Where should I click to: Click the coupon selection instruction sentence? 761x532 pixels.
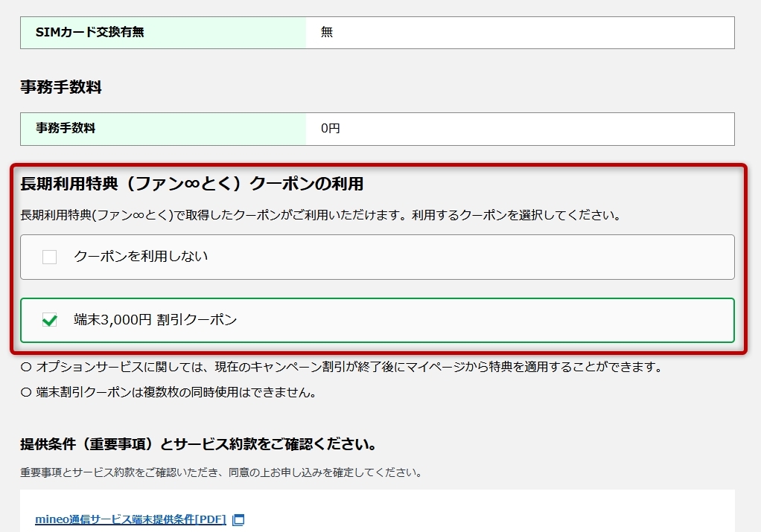320,216
